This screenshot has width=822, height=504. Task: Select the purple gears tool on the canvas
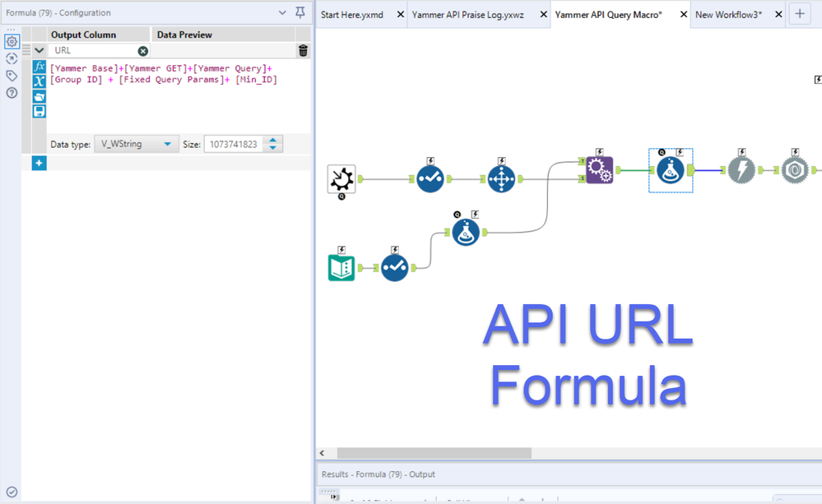pyautogui.click(x=598, y=169)
